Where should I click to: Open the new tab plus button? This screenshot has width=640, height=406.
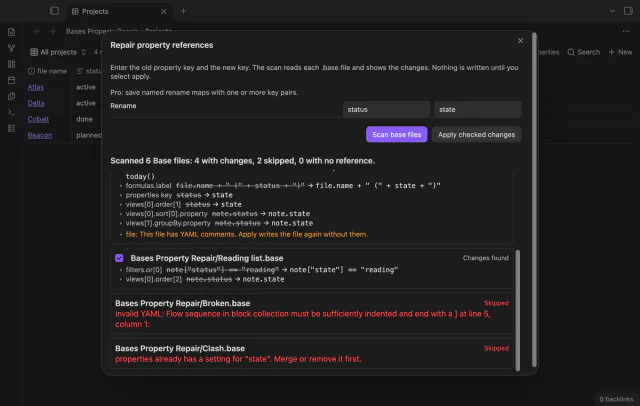183,11
